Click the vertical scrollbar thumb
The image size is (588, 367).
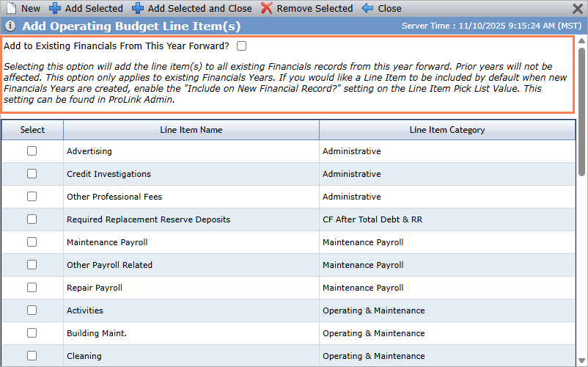(581, 112)
